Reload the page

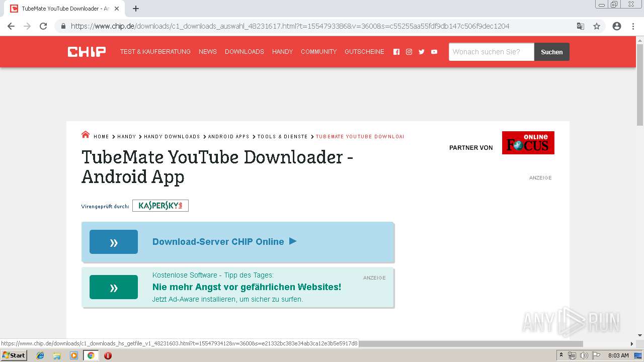pyautogui.click(x=43, y=26)
